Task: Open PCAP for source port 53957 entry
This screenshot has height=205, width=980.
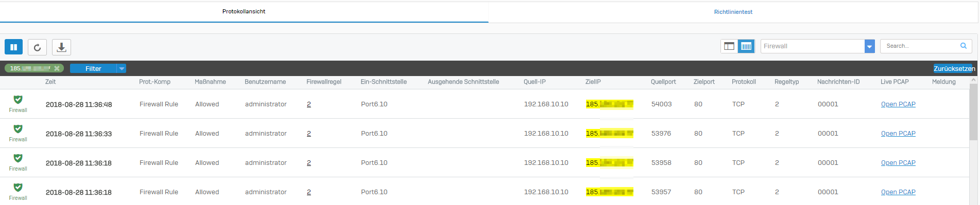Action: click(x=898, y=192)
